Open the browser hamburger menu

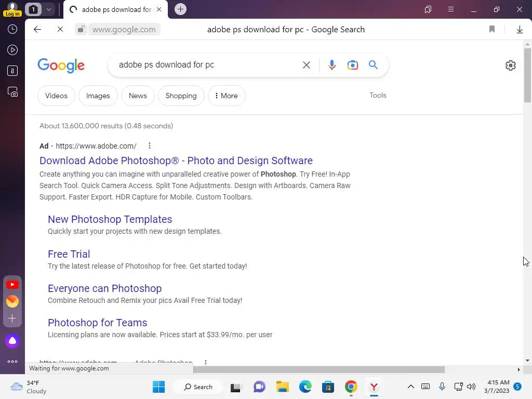pyautogui.click(x=451, y=9)
